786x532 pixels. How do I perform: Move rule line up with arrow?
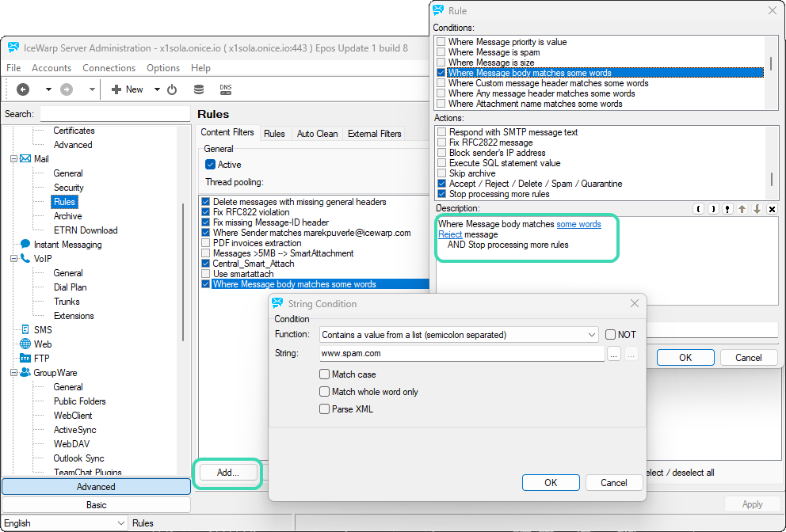(742, 209)
